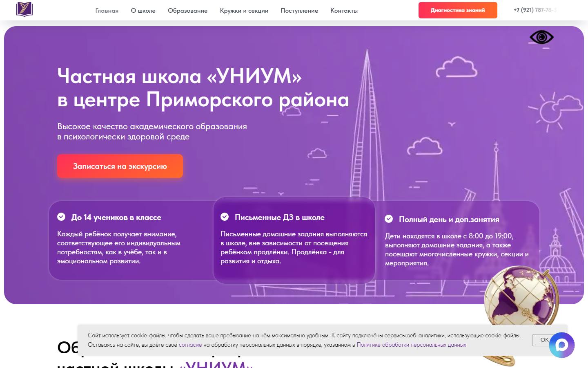Viewport: 588px width, 368px height.
Task: Click checkmark icon beside До 14 учеников
Action: (61, 217)
